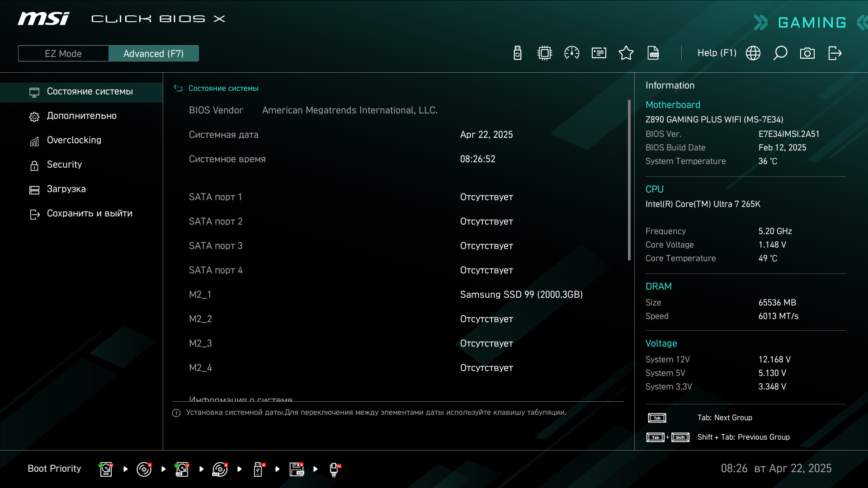Click the back arrow in breadcrumb
The image size is (868, 488).
178,89
